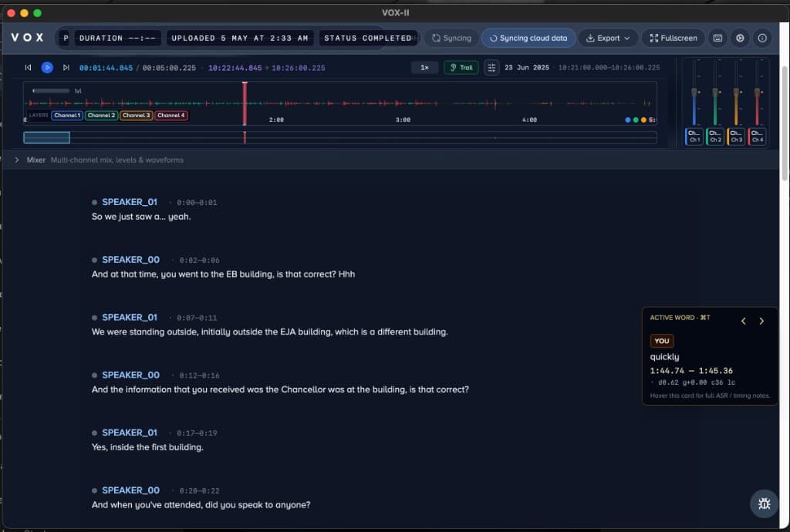The width and height of the screenshot is (790, 532).
Task: Open the sliders adjustment icon
Action: (x=491, y=67)
